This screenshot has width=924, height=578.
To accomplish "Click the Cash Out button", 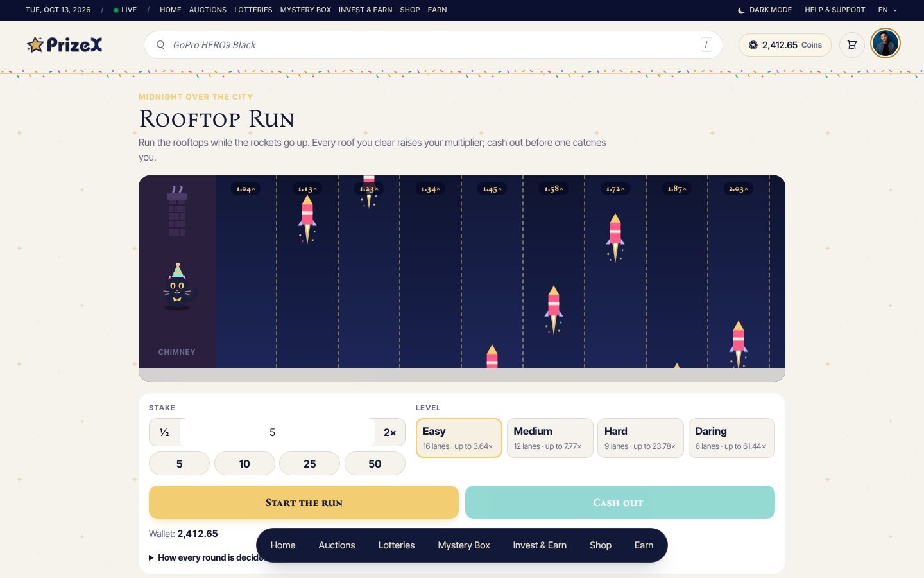I will [620, 502].
